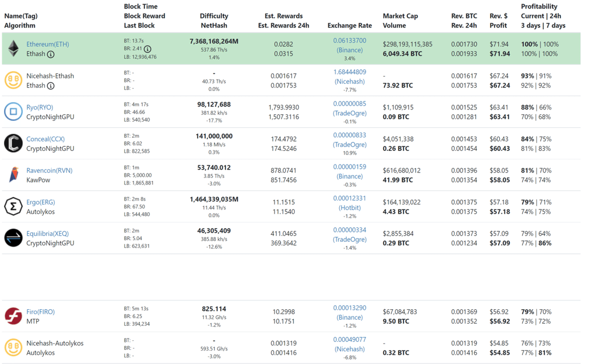Click Ryo's TradeOgre exchange rate link
The width and height of the screenshot is (604, 364).
coord(349,113)
